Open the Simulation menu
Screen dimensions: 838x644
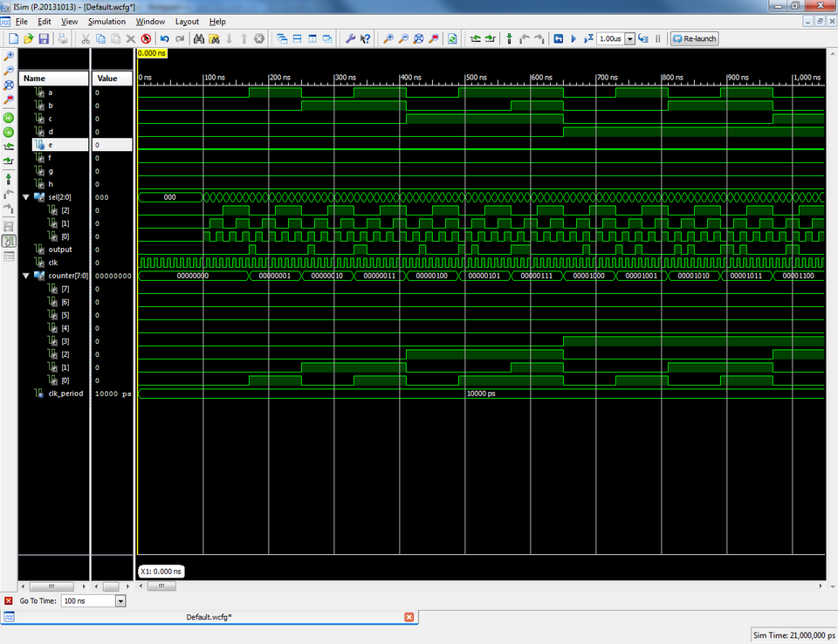106,21
